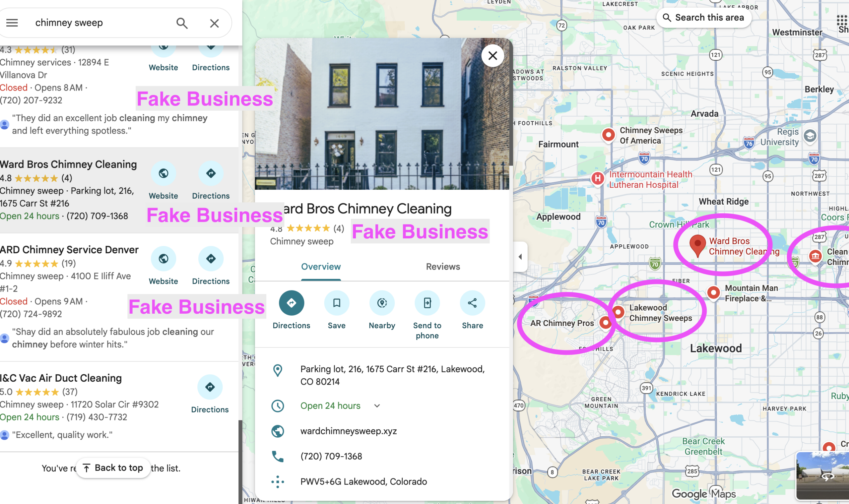Click the phone number (720) 709-1368
The height and width of the screenshot is (504, 849).
pyautogui.click(x=331, y=456)
